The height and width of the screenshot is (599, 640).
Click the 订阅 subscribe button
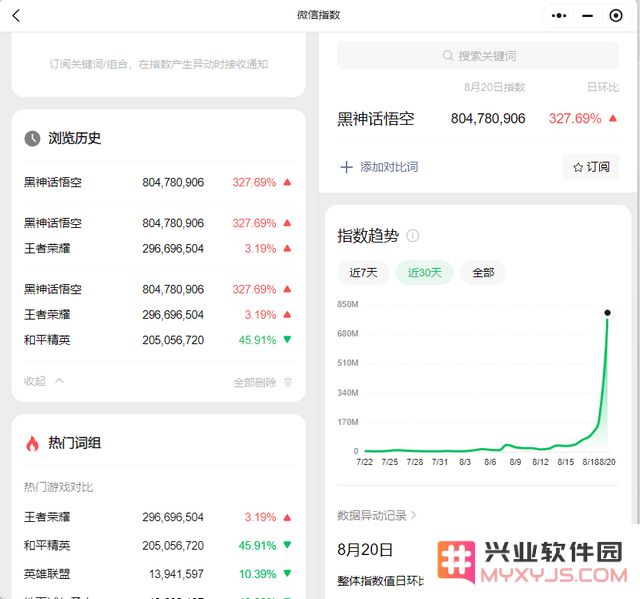point(591,167)
